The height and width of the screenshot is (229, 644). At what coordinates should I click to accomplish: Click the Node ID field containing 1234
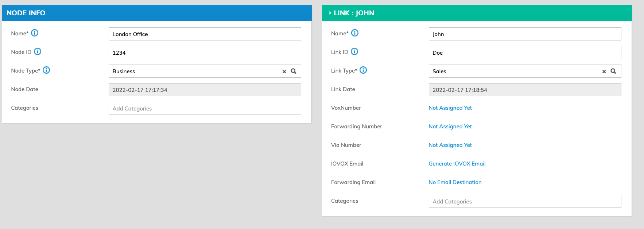coord(205,53)
